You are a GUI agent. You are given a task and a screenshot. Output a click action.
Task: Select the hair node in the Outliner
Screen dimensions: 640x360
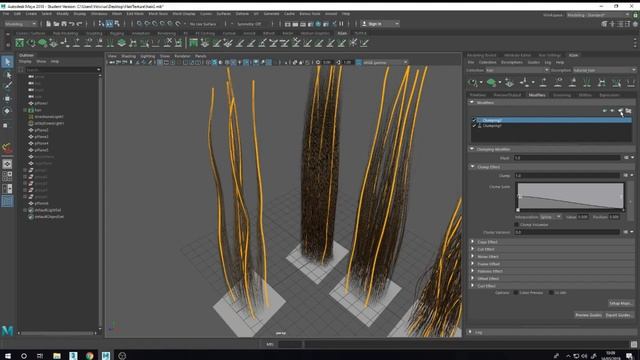point(38,110)
